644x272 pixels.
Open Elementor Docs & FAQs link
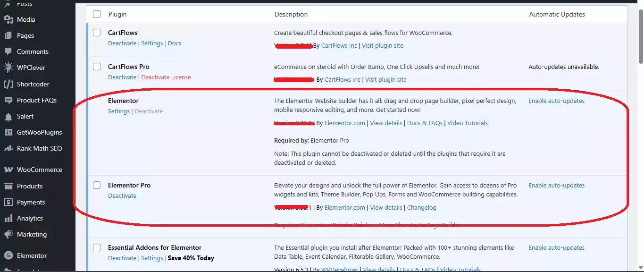(425, 123)
